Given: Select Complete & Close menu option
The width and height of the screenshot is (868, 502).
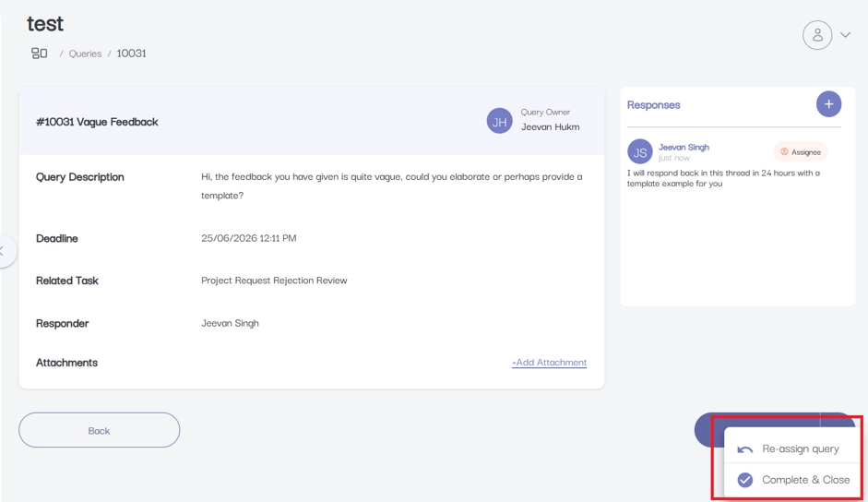Looking at the screenshot, I should click(791, 480).
